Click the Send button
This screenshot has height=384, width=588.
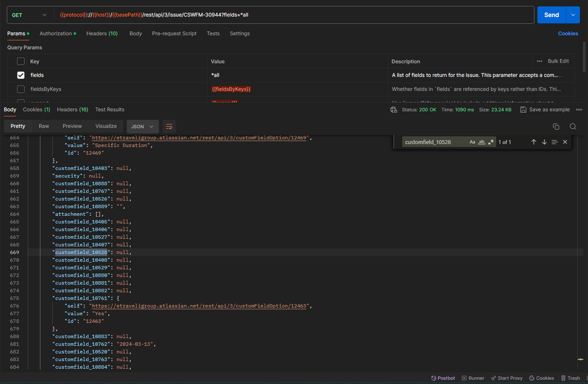pos(551,14)
